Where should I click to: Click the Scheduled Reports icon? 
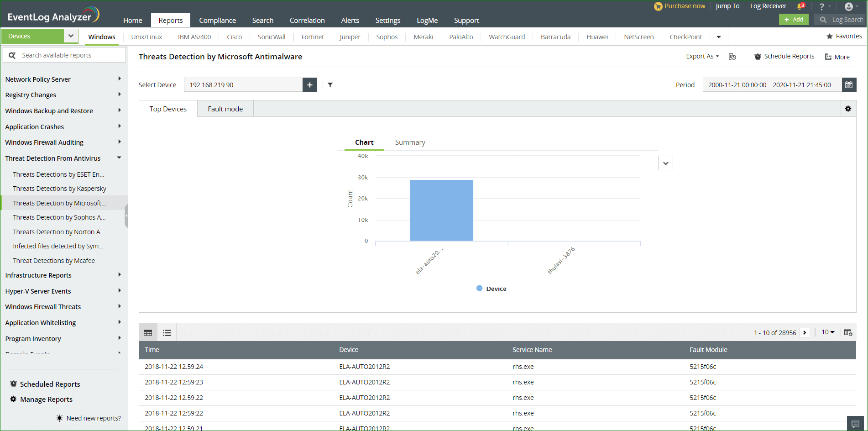14,384
